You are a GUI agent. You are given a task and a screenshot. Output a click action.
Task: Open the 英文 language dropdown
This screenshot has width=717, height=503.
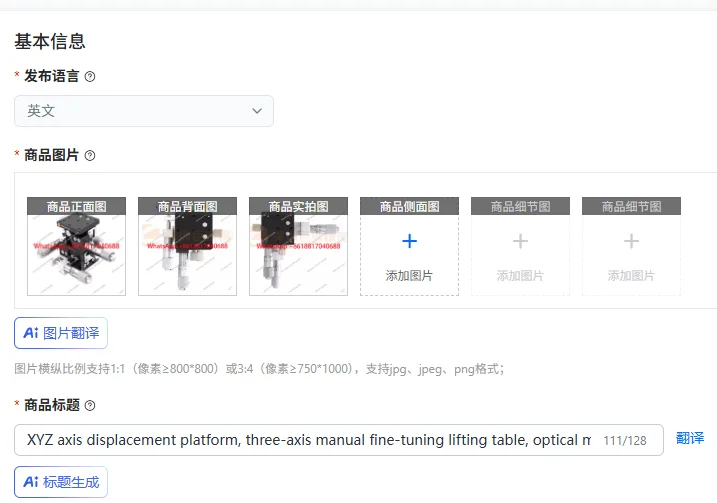[x=144, y=111]
